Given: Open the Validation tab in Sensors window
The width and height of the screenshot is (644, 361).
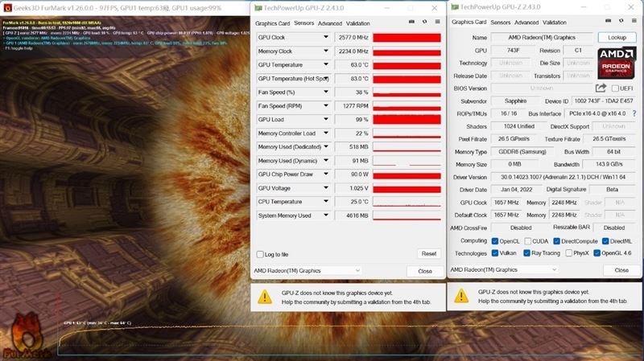Looking at the screenshot, I should pyautogui.click(x=357, y=23).
